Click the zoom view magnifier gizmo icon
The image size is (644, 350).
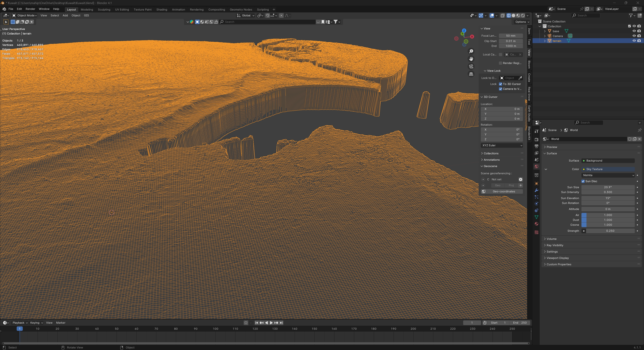coord(471,51)
